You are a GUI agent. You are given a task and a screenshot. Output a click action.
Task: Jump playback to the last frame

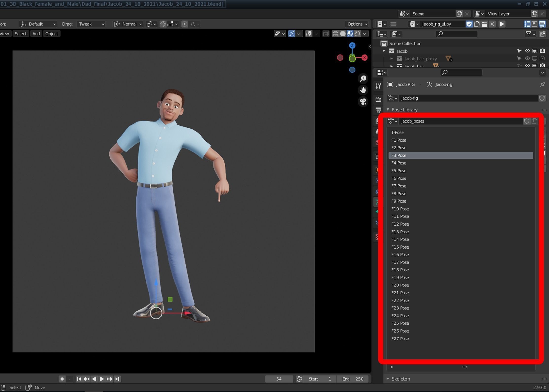click(118, 379)
